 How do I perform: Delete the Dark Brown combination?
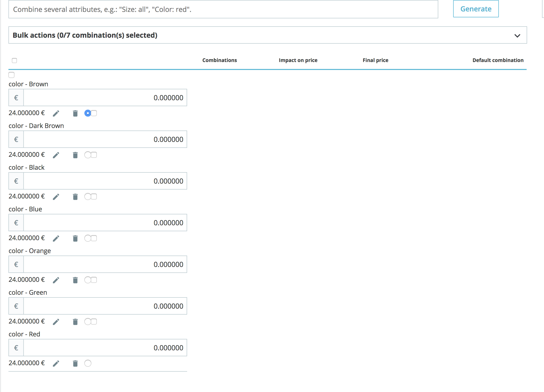pyautogui.click(x=75, y=155)
